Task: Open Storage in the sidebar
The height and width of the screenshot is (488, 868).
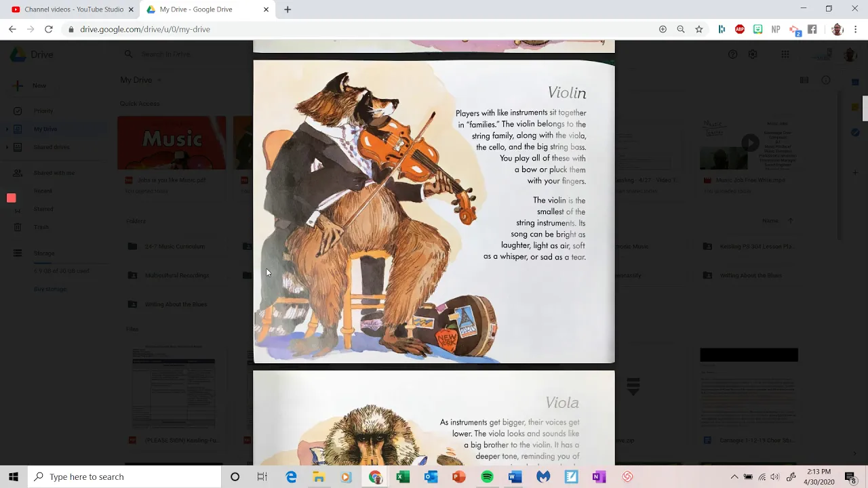Action: pyautogui.click(x=44, y=253)
